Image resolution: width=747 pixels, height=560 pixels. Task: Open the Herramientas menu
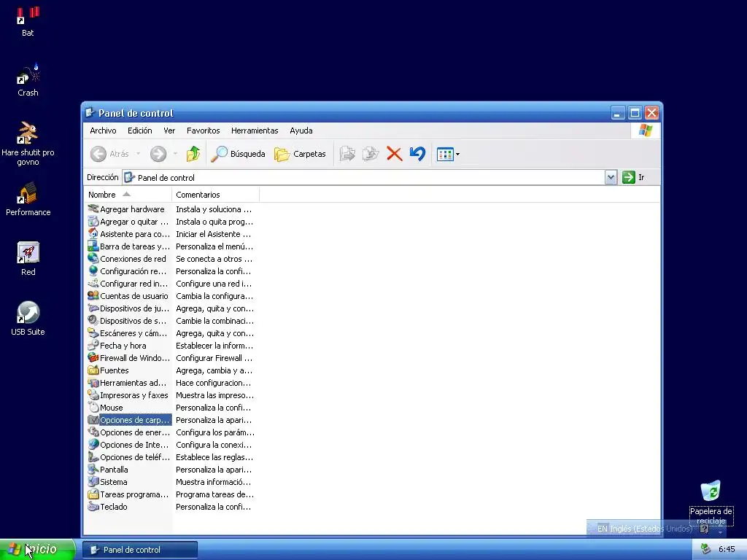pyautogui.click(x=255, y=131)
